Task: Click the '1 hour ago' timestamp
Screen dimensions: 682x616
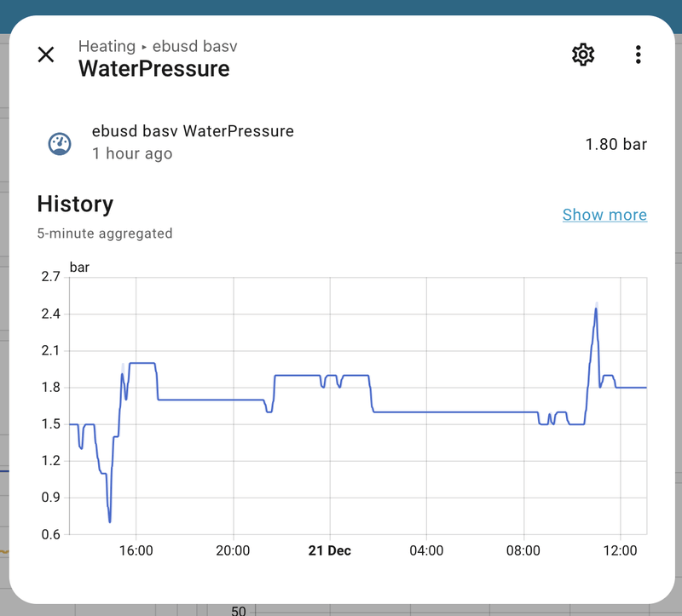Action: (x=132, y=153)
